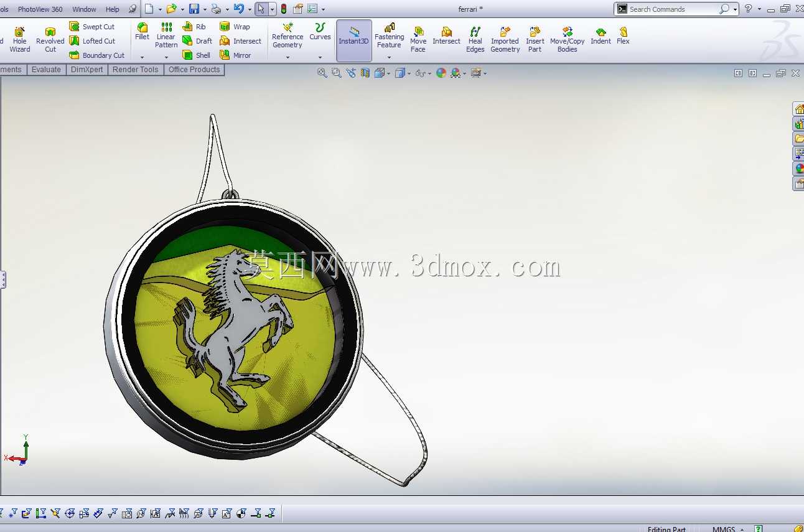Open the Hole Wizard tool
Screen dimensions: 804x532
(x=20, y=40)
